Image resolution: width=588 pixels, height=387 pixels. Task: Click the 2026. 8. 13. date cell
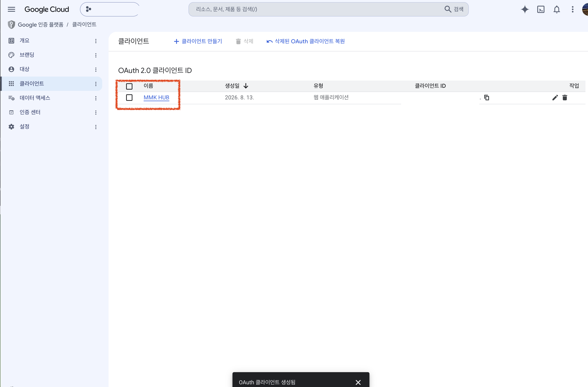click(239, 98)
